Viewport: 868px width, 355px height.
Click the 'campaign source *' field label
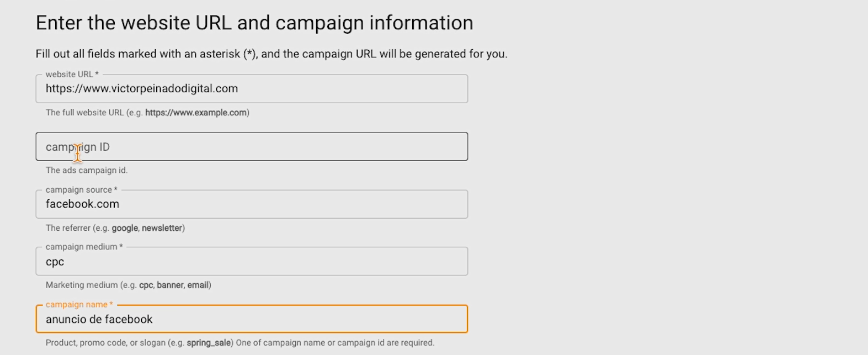pos(81,190)
